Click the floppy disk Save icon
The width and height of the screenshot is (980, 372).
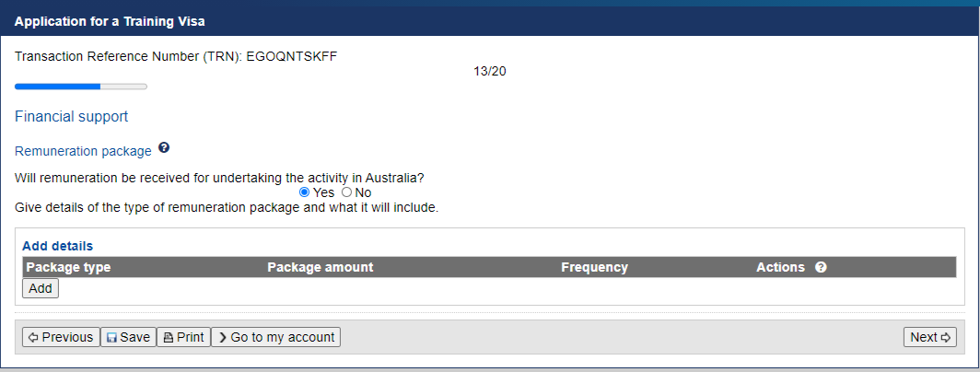click(x=111, y=338)
